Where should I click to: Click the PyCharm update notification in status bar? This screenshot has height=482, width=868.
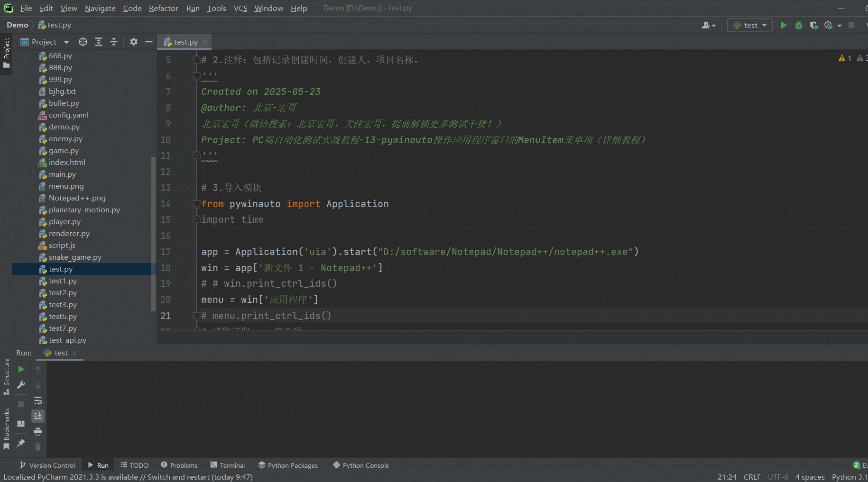128,477
